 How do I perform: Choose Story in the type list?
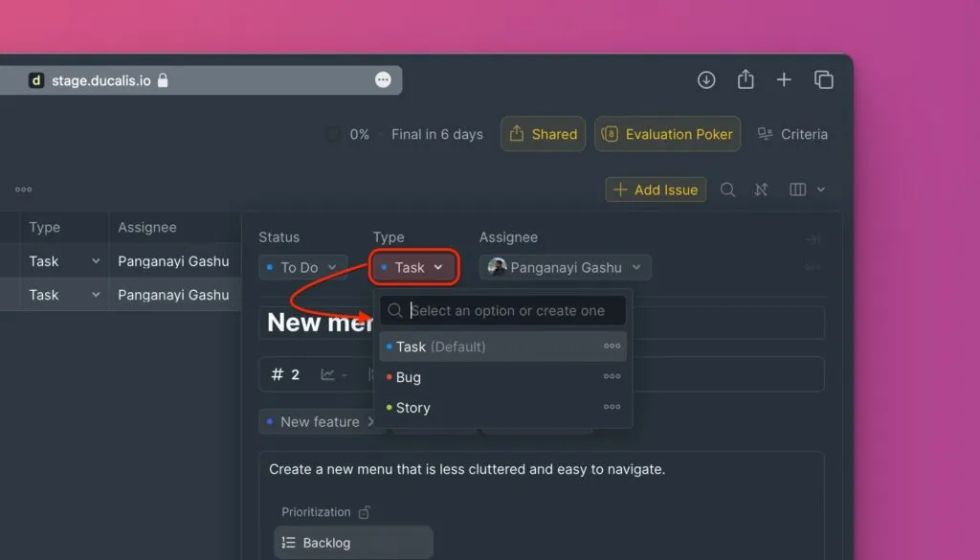point(413,408)
